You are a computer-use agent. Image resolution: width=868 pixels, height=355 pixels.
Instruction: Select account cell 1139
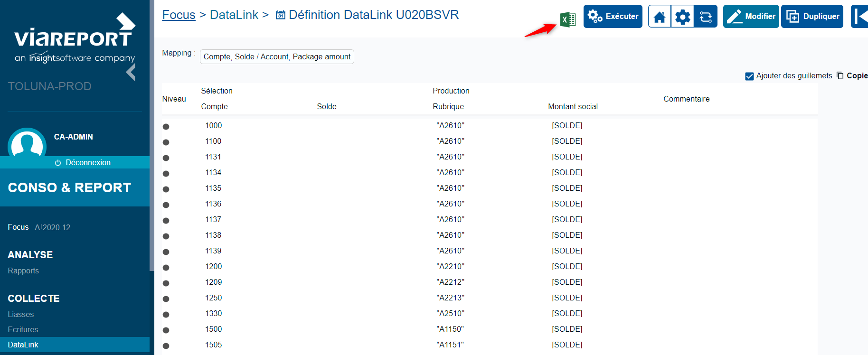click(x=213, y=251)
